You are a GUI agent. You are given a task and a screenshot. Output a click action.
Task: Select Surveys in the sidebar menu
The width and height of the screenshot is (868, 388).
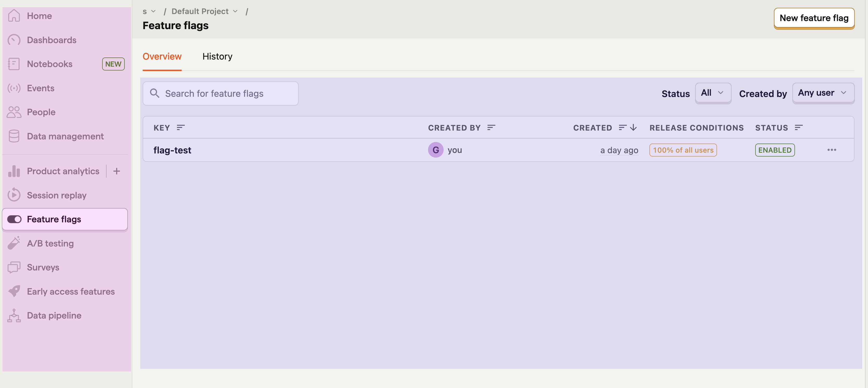(43, 267)
